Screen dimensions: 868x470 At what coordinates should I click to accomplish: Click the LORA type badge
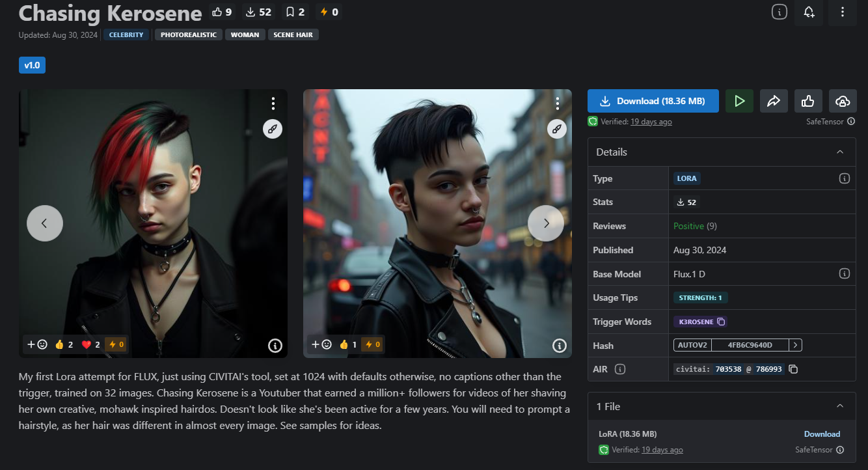pyautogui.click(x=687, y=178)
